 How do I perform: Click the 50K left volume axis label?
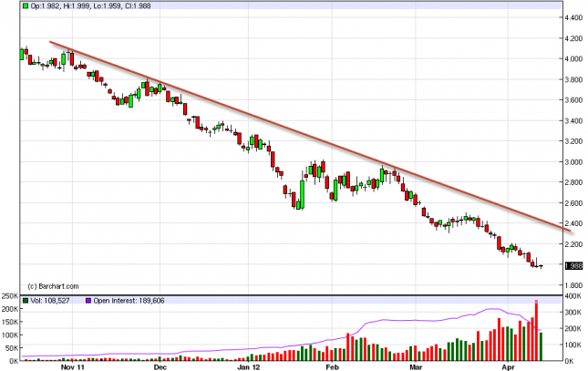[x=12, y=348]
